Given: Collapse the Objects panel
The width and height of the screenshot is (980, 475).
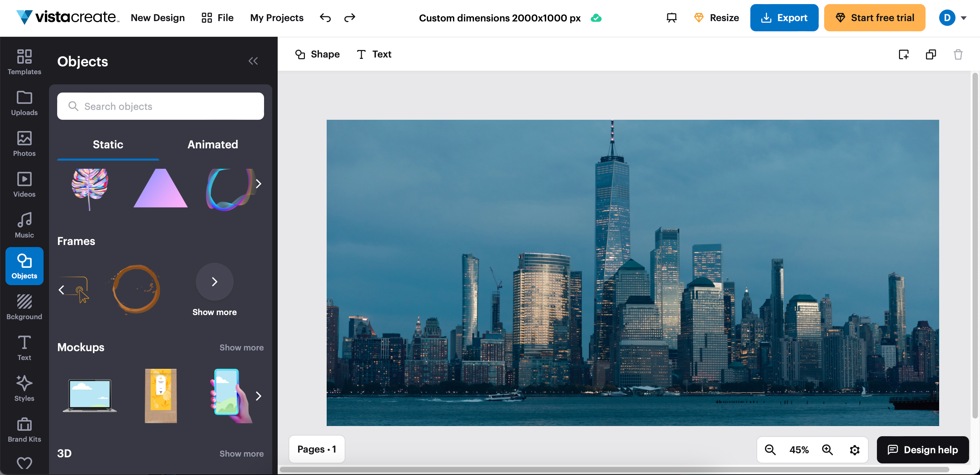Looking at the screenshot, I should tap(253, 61).
